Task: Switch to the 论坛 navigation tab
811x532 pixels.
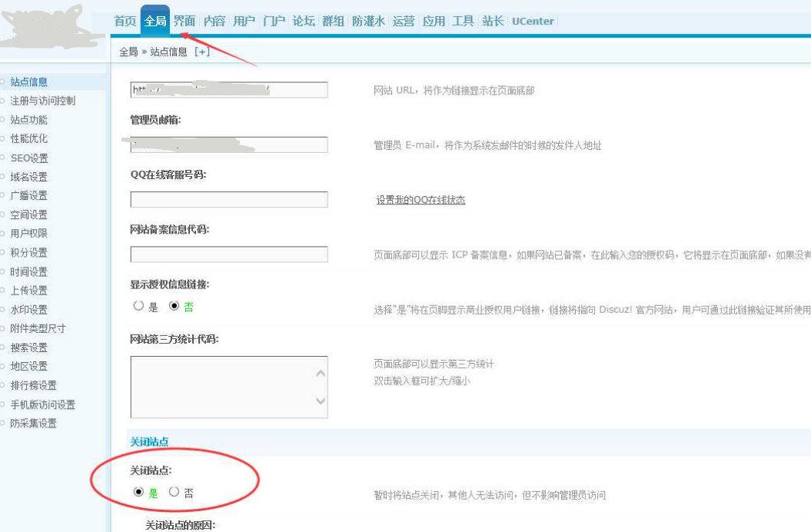Action: [x=304, y=22]
